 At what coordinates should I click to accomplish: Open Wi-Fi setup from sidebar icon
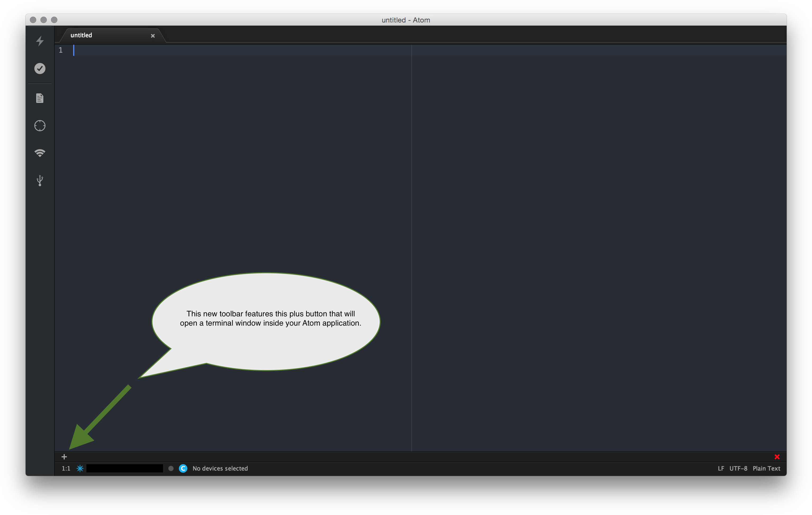[x=40, y=153]
